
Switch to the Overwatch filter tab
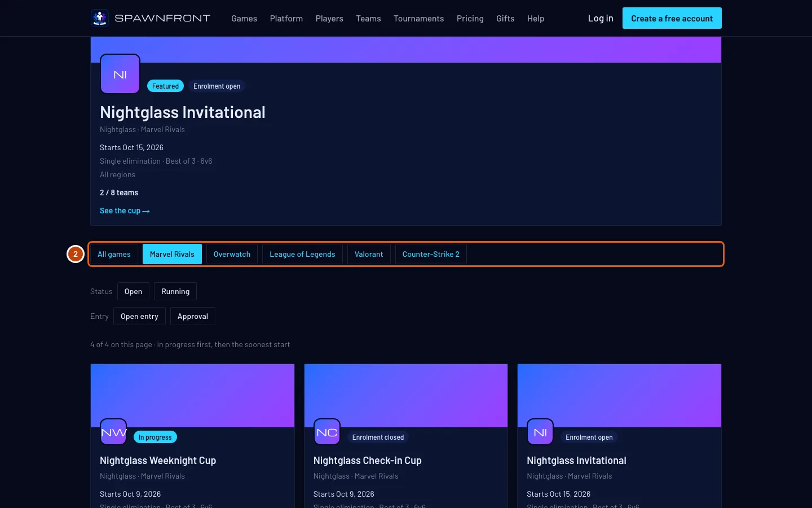tap(232, 254)
